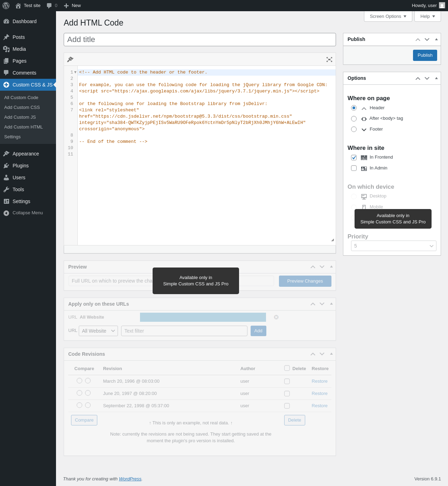448x486 pixels.
Task: Click the Add URL filter button
Action: coord(258,331)
